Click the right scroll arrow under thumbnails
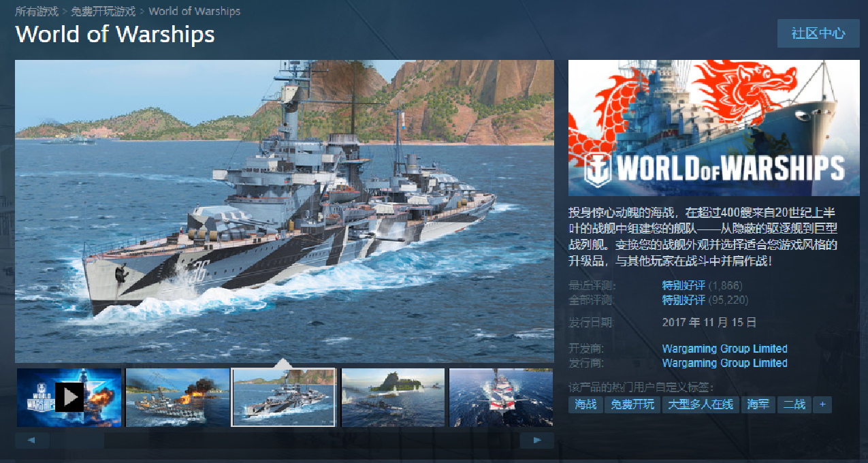Viewport: 868px width, 463px height. [x=536, y=441]
